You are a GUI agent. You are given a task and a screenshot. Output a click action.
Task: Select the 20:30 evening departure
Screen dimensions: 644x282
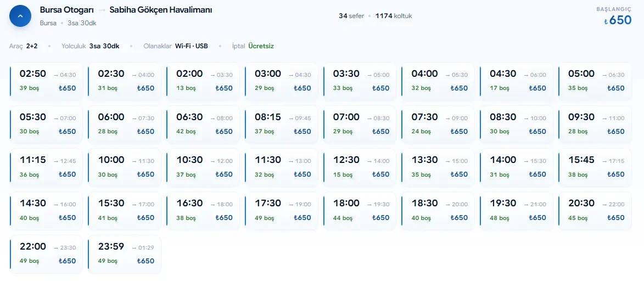(x=595, y=211)
